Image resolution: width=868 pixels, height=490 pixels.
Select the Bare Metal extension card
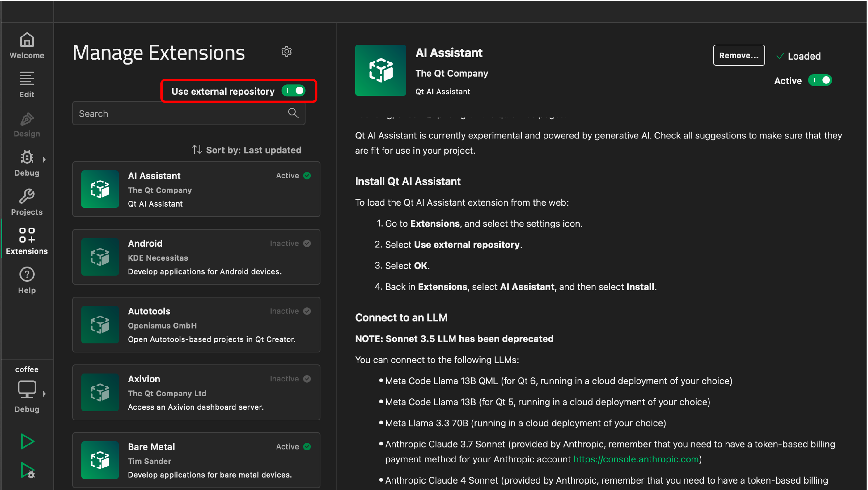(196, 460)
